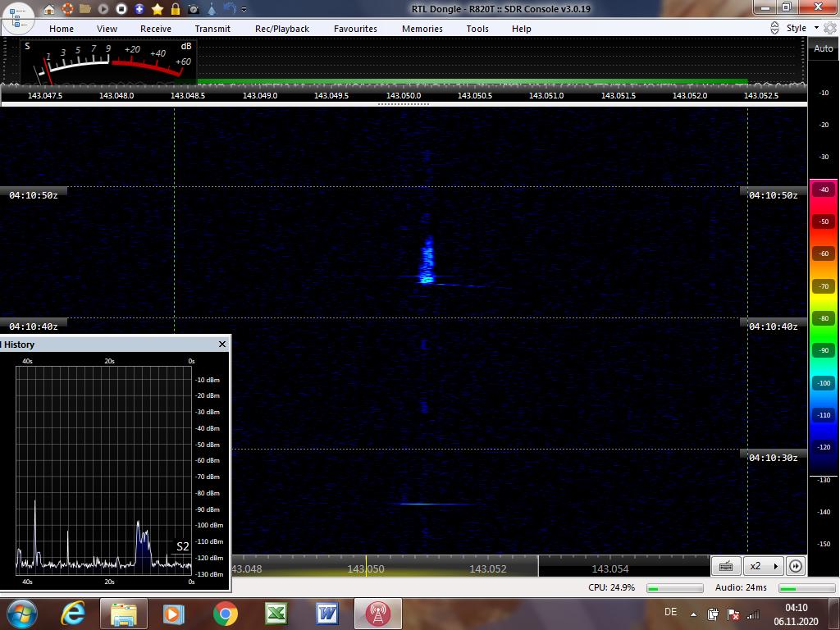Viewport: 840px width, 630px height.
Task: Click the camera screenshot icon
Action: click(194, 9)
